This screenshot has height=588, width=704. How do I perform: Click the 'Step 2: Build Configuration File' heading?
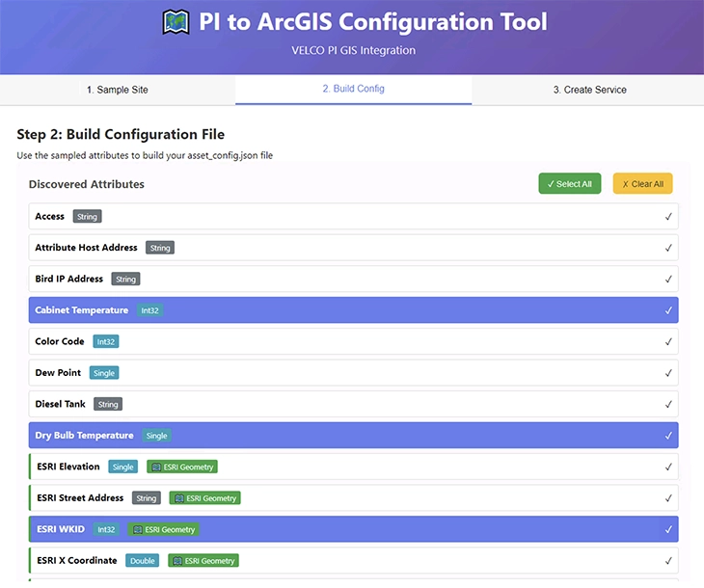[121, 135]
